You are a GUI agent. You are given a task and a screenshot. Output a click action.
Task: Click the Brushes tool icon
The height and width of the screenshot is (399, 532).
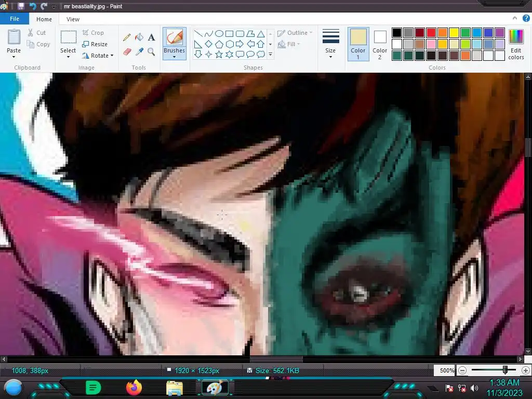pyautogui.click(x=175, y=37)
